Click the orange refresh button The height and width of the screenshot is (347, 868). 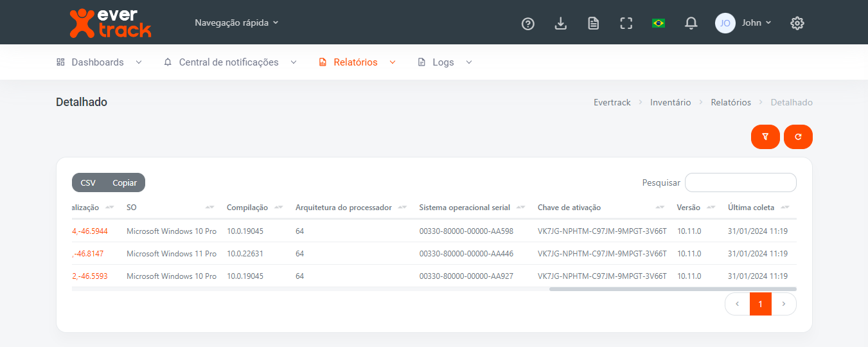coord(798,137)
